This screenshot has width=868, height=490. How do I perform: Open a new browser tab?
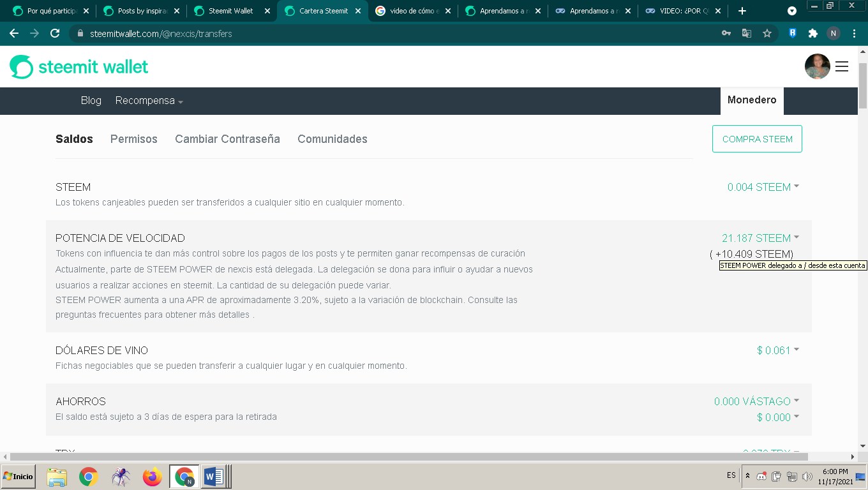[742, 11]
